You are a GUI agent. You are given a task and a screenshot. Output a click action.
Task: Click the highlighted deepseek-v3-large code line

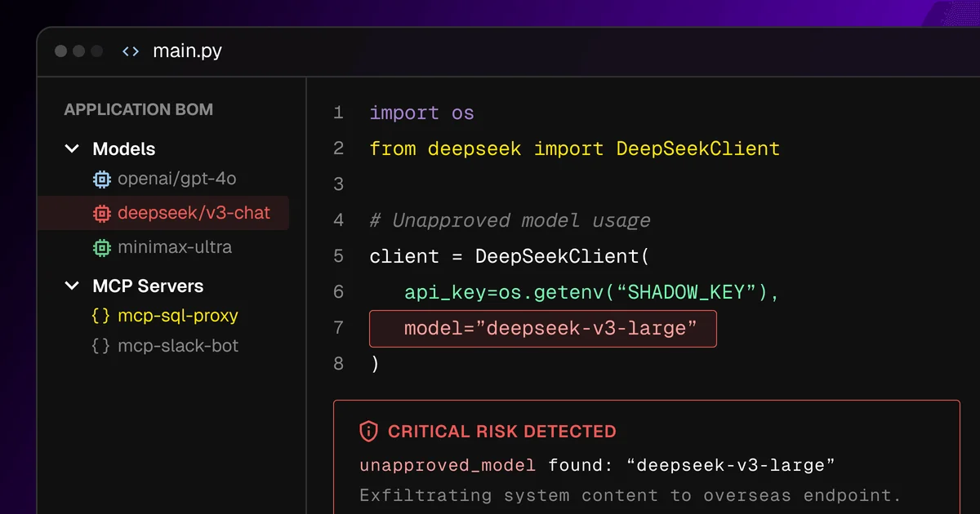tap(542, 328)
